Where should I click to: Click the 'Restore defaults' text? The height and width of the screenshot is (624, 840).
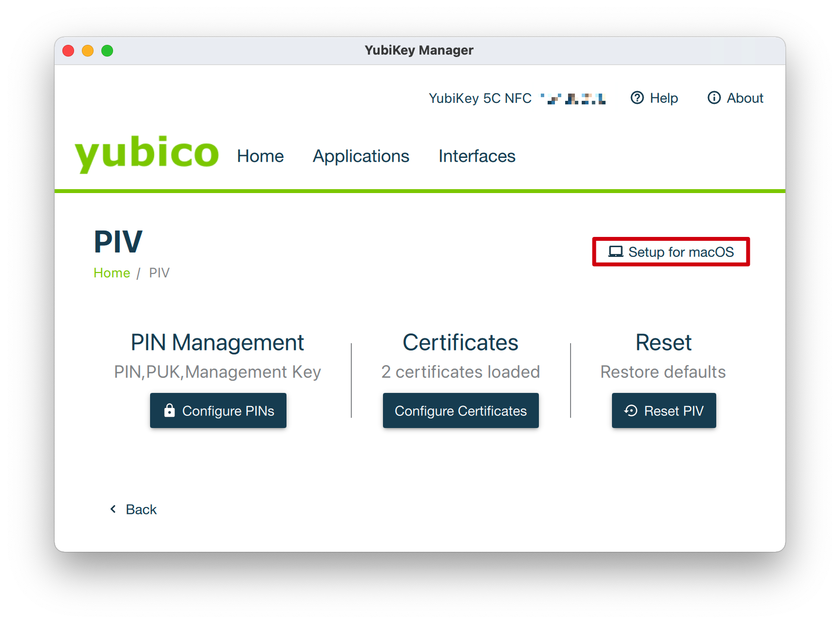coord(663,372)
